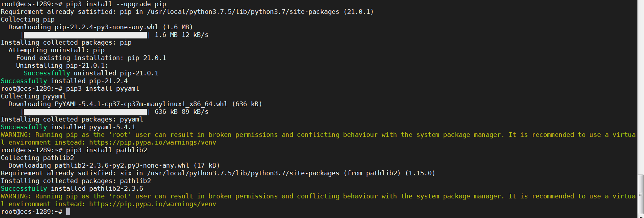Open the first pip.pypa.io warnings/venv link
The height and width of the screenshot is (218, 644).
click(152, 142)
